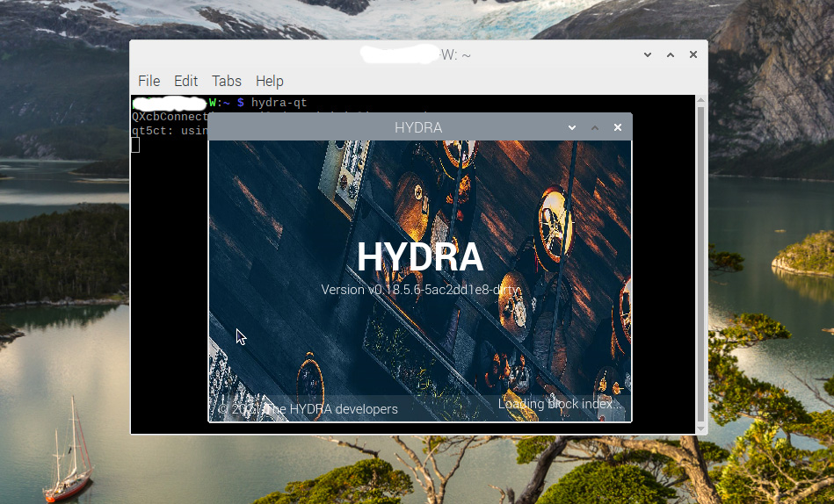Close the HYDRA splash window
Viewport: 834px width, 504px height.
pyautogui.click(x=618, y=127)
